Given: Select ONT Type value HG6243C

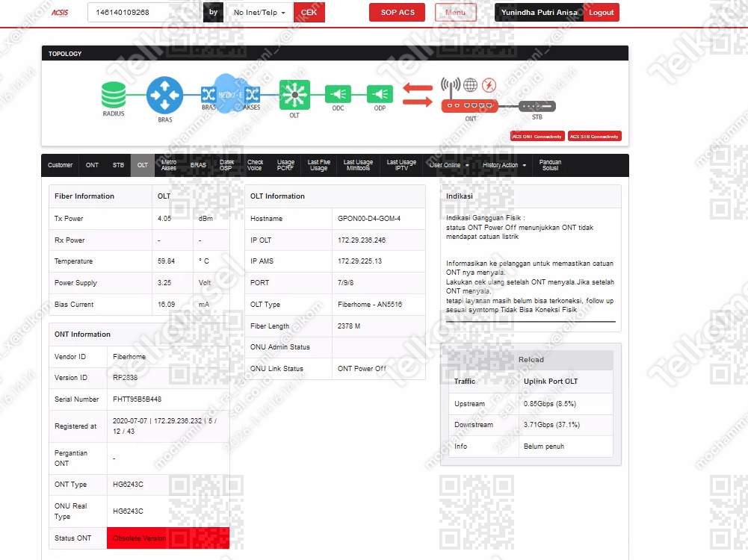Looking at the screenshot, I should [128, 485].
